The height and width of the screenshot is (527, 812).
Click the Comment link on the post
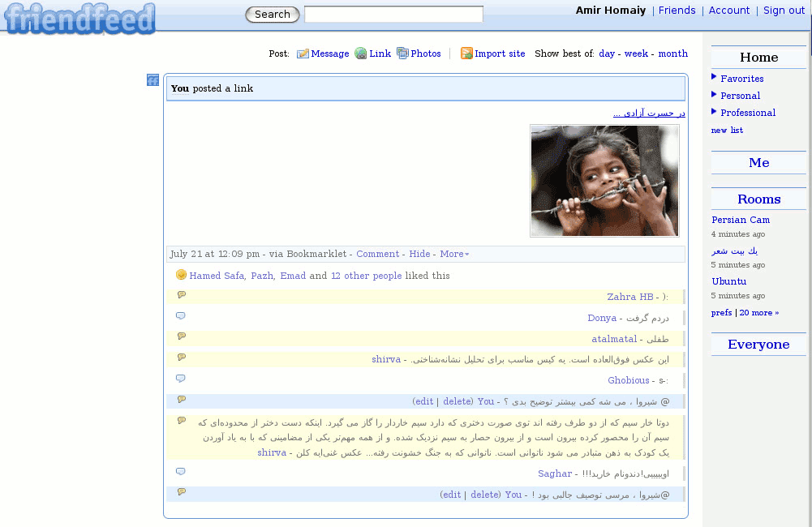(377, 255)
